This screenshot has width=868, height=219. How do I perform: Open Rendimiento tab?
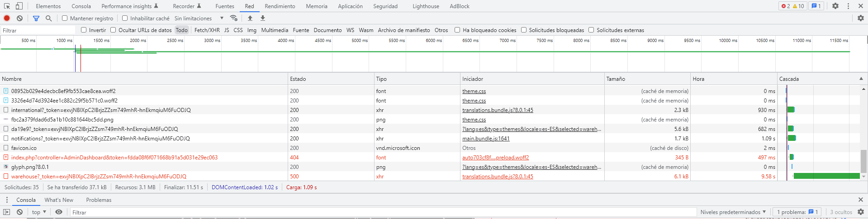(x=280, y=6)
